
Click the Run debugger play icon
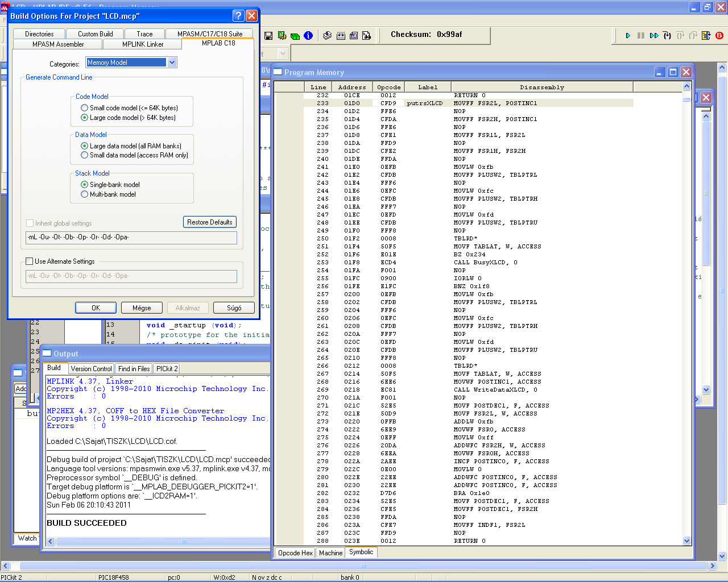pyautogui.click(x=628, y=35)
